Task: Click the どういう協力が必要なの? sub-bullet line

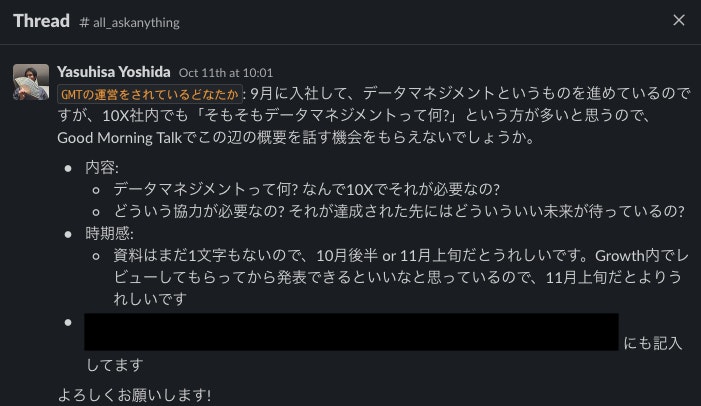Action: [398, 211]
